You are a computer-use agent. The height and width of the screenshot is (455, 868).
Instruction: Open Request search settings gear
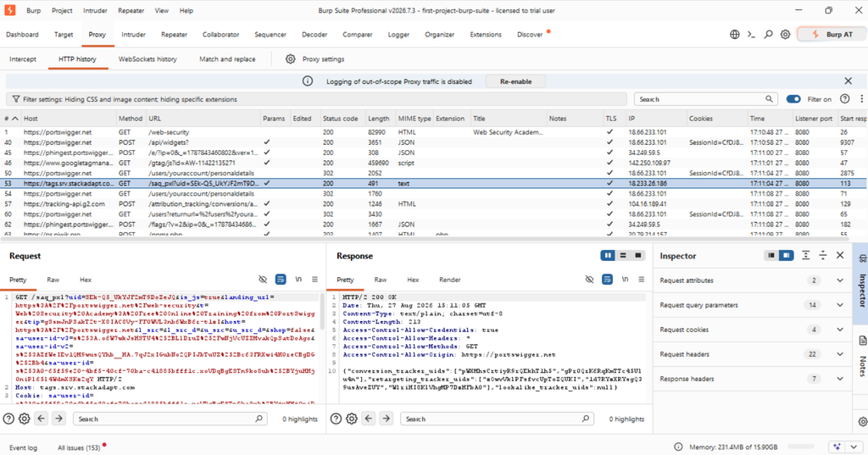[x=25, y=419]
